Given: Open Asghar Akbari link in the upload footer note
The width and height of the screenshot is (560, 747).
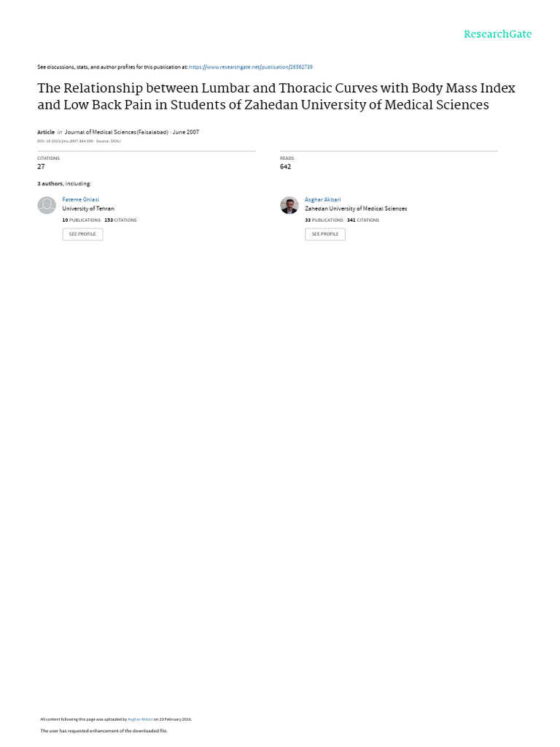Looking at the screenshot, I should [x=140, y=719].
